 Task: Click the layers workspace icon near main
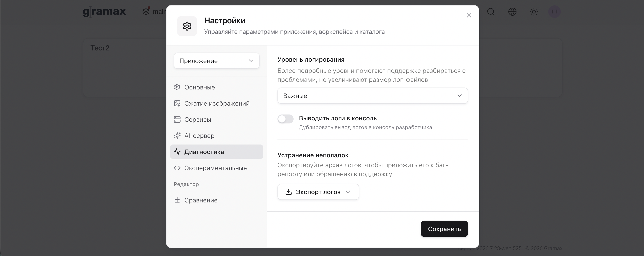click(146, 11)
